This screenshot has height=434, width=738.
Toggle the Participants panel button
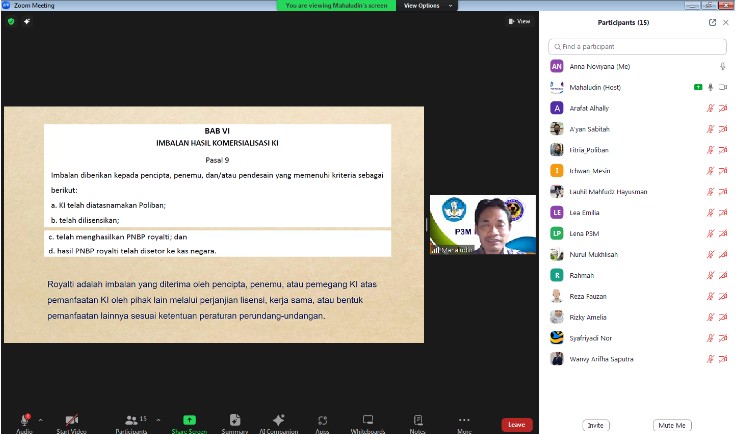click(132, 419)
